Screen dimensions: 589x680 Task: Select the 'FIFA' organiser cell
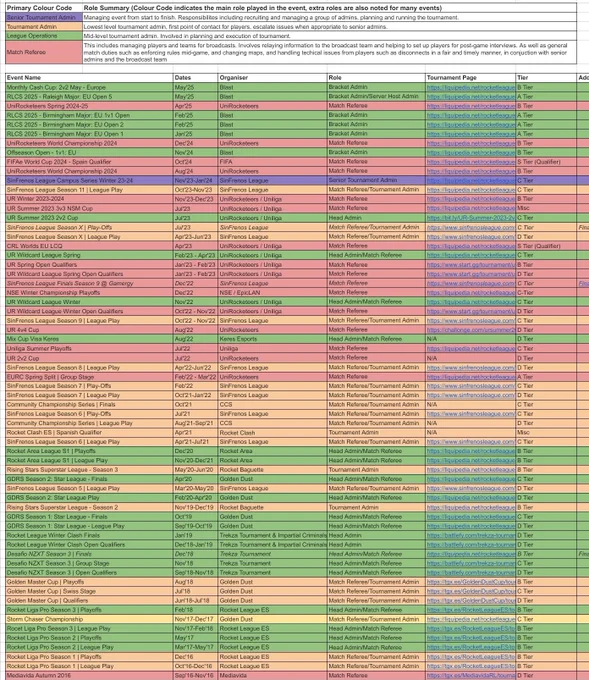tap(272, 162)
